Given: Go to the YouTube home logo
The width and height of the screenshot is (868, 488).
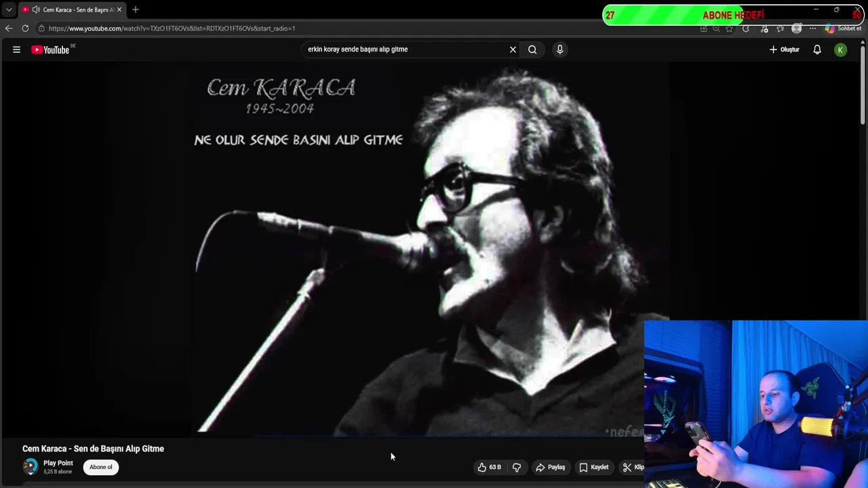Looking at the screenshot, I should click(50, 49).
